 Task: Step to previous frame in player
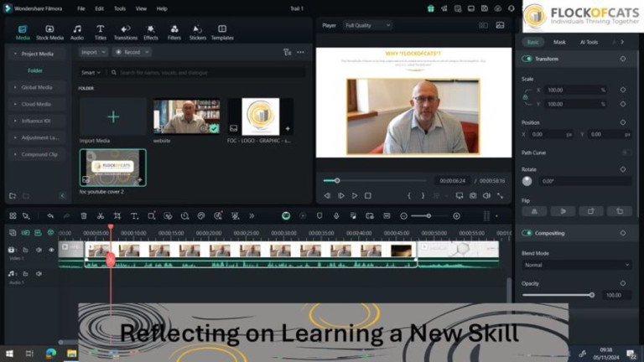[327, 196]
